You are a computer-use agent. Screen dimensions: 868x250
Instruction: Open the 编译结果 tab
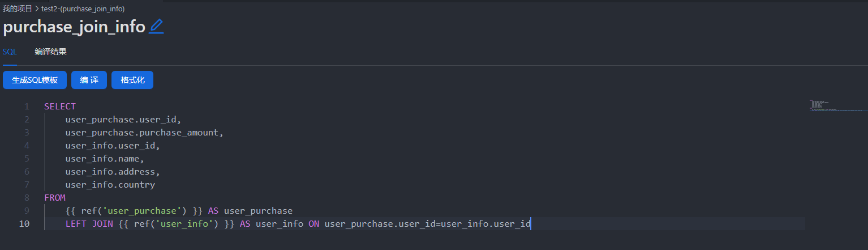coord(50,52)
